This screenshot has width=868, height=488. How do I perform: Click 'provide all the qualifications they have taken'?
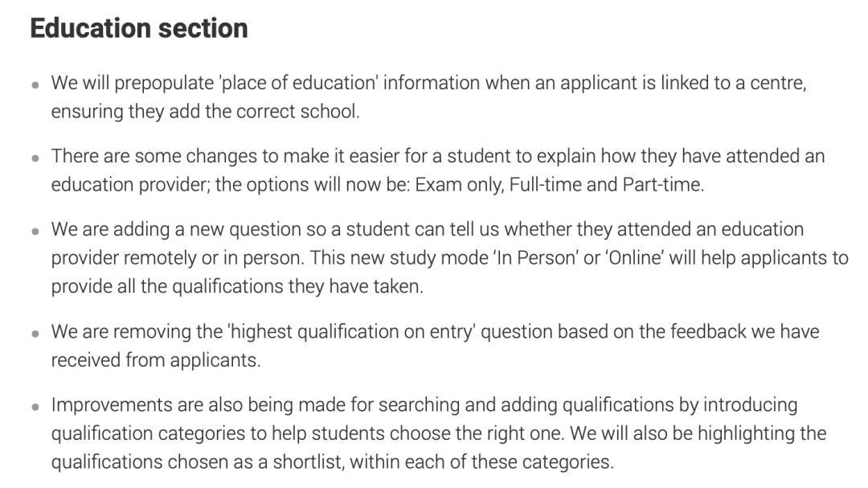tap(237, 286)
